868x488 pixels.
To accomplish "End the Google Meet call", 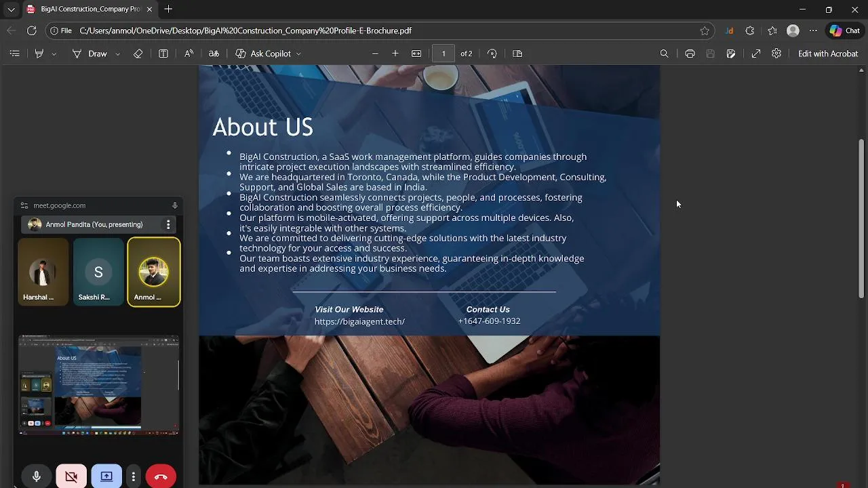I will [x=161, y=476].
